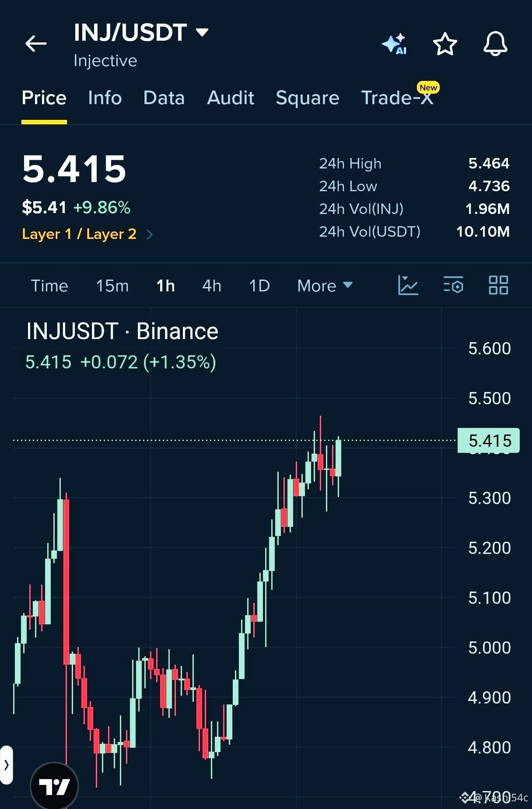
Task: Tap the 24h Vol(USDT) value 10.10M
Action: [483, 232]
